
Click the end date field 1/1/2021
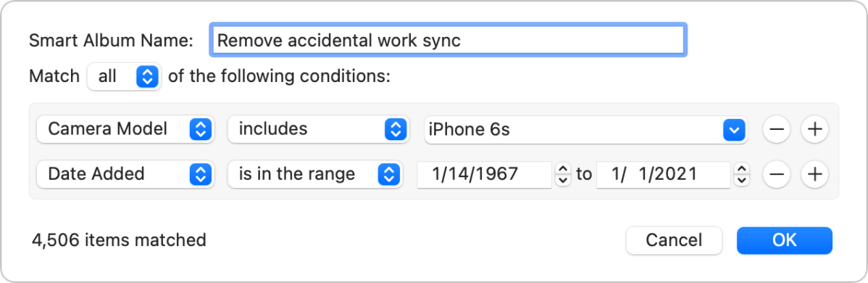click(663, 174)
